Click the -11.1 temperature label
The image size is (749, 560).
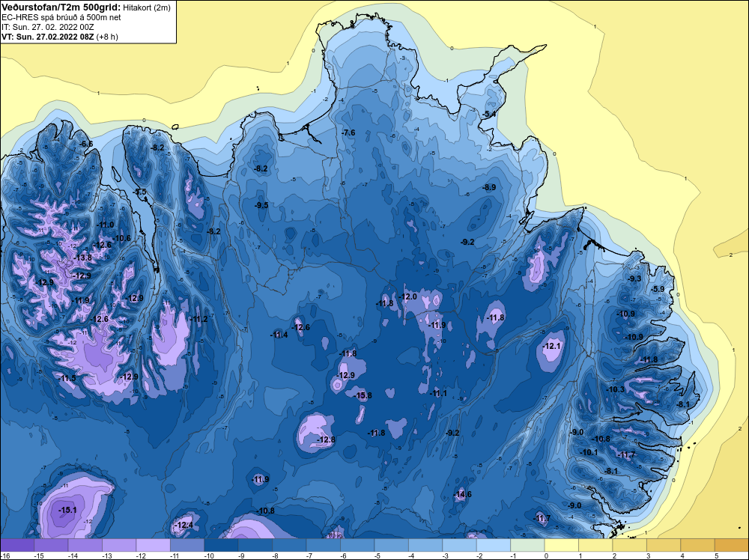click(438, 393)
